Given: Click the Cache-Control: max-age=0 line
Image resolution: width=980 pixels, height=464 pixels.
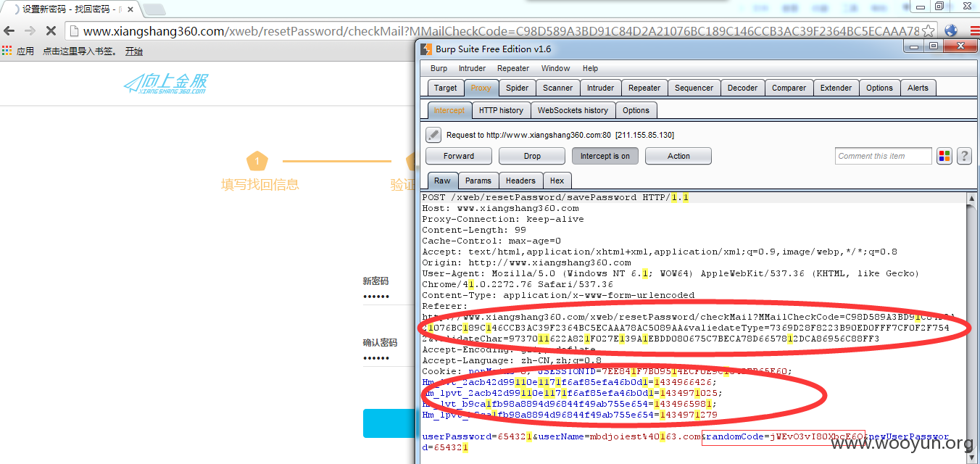Looking at the screenshot, I should [x=491, y=241].
